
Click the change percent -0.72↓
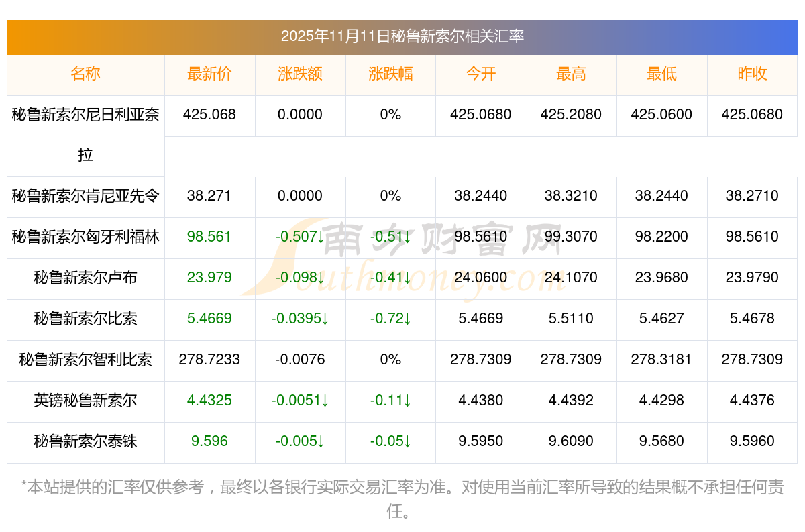(x=390, y=319)
